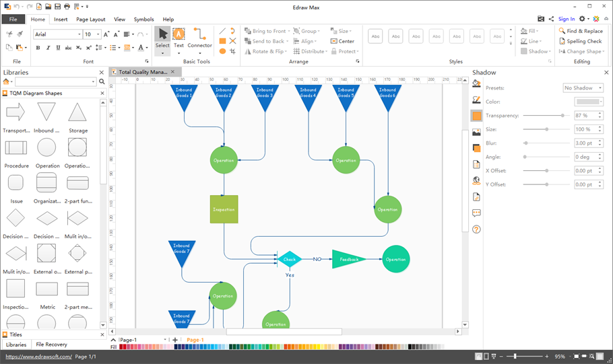Open the Page Layout ribbon tab
The image size is (613, 364).
[x=90, y=20]
